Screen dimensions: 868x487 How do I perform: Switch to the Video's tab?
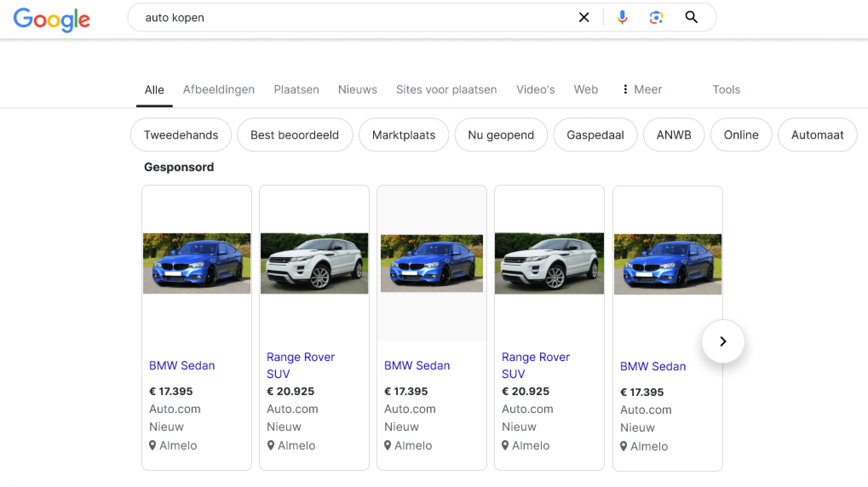pos(535,90)
